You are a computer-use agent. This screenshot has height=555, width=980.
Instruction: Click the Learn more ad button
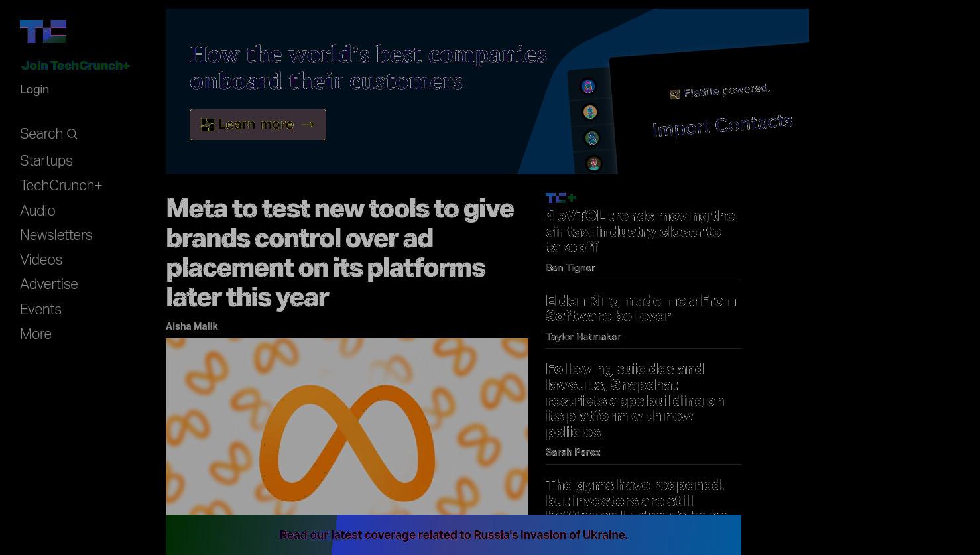(x=258, y=125)
